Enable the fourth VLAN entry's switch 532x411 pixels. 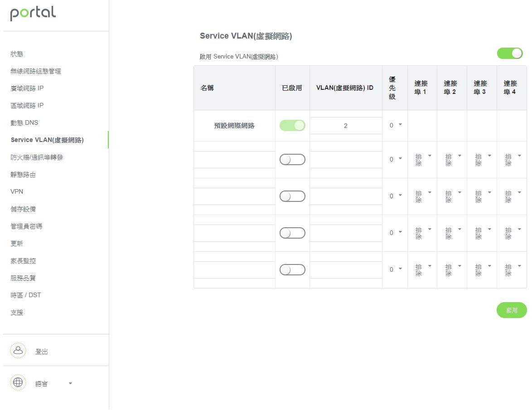[292, 233]
